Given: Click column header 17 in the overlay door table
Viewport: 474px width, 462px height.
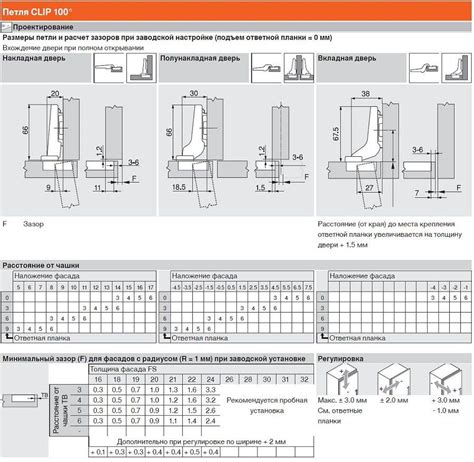Looking at the screenshot, I should pyautogui.click(x=151, y=287).
